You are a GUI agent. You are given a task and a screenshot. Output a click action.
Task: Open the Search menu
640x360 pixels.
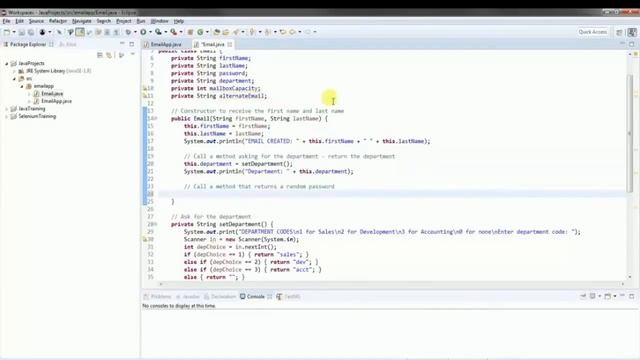coord(104,21)
